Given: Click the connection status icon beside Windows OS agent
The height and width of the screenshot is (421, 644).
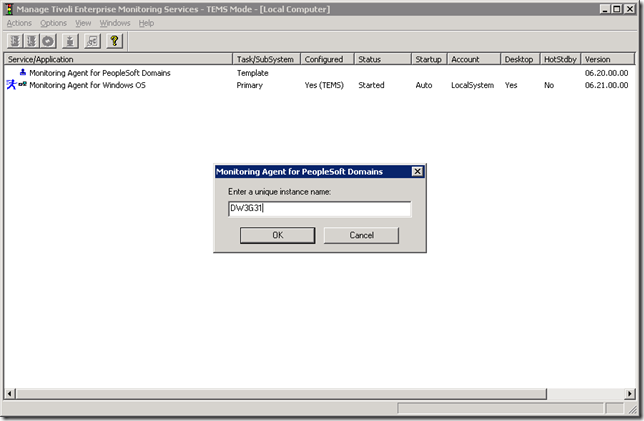Looking at the screenshot, I should point(22,84).
